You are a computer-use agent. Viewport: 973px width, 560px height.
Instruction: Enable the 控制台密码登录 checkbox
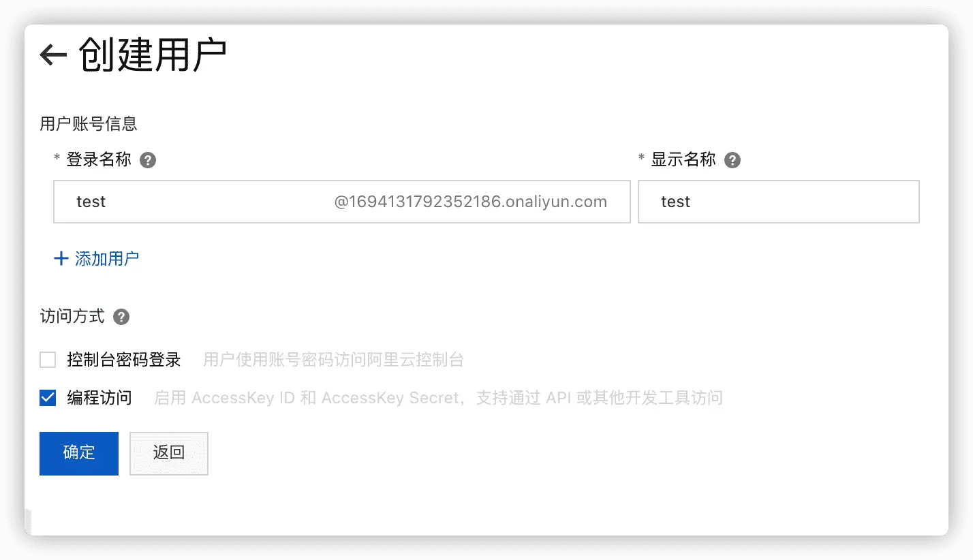pos(48,360)
